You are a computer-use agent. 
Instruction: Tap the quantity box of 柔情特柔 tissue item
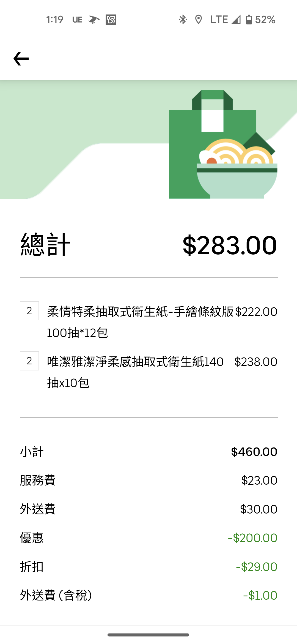29,311
